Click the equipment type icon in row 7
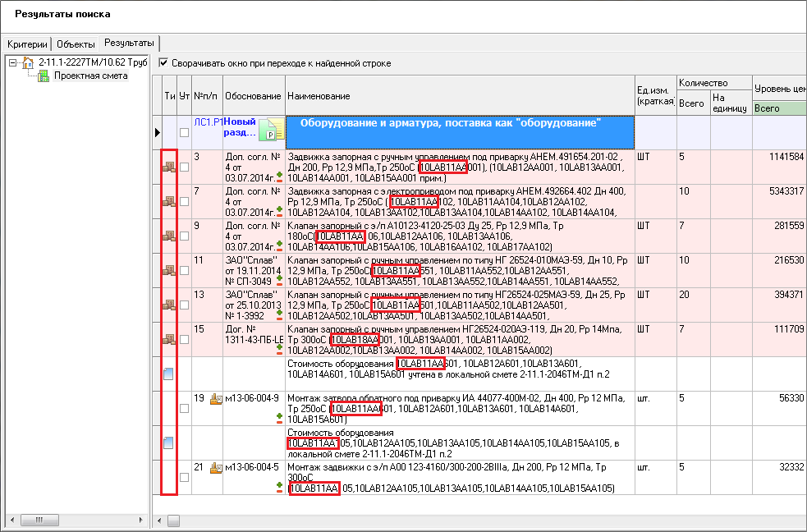The image size is (807, 532). [169, 201]
